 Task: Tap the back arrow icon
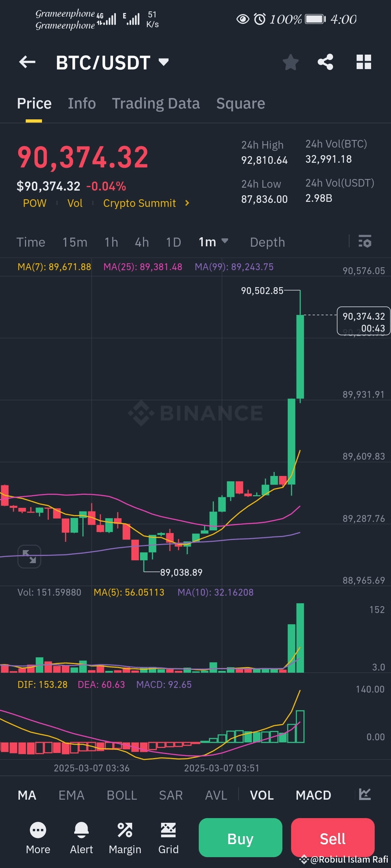(27, 62)
